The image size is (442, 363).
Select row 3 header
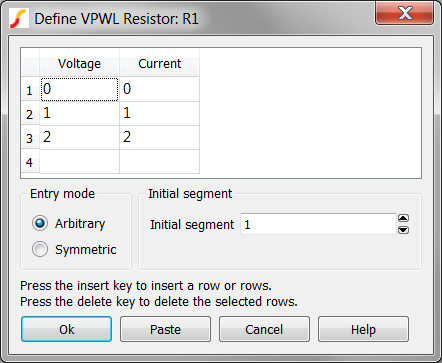click(30, 137)
